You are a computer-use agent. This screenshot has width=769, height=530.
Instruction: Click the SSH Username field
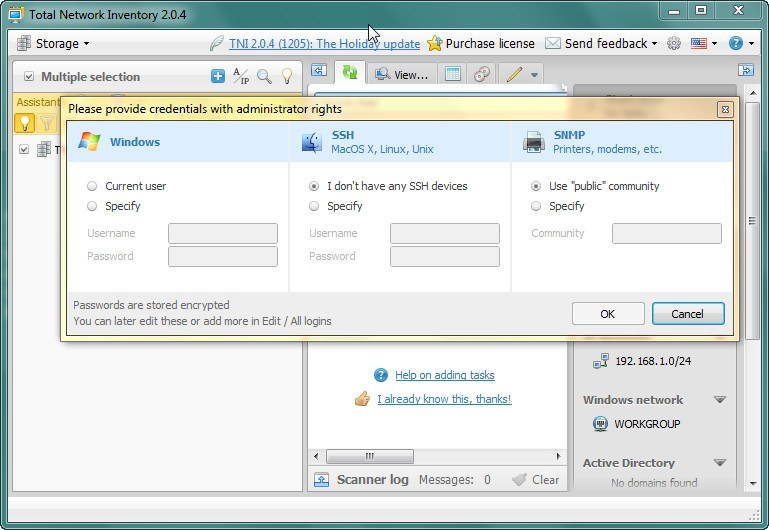click(x=445, y=233)
